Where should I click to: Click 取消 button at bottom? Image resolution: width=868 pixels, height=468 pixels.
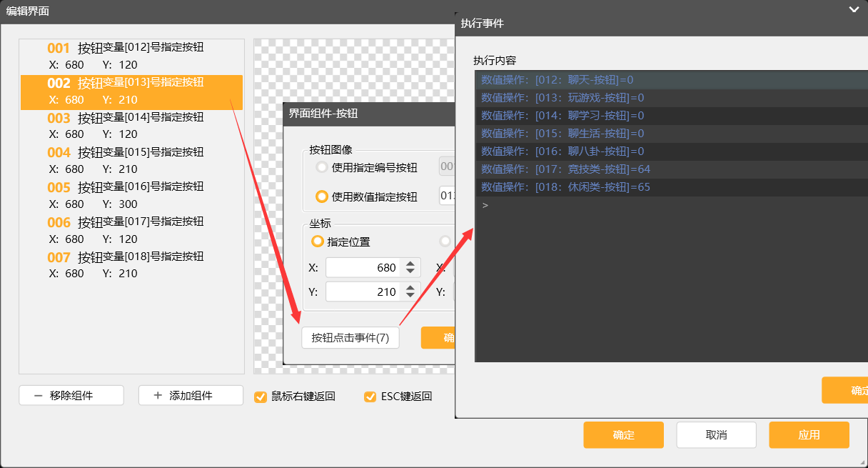click(716, 434)
